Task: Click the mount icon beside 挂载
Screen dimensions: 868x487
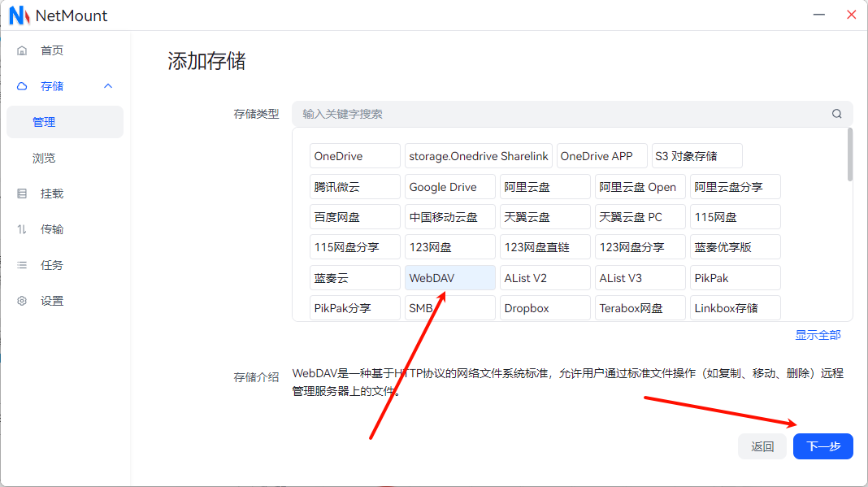Action: point(22,193)
